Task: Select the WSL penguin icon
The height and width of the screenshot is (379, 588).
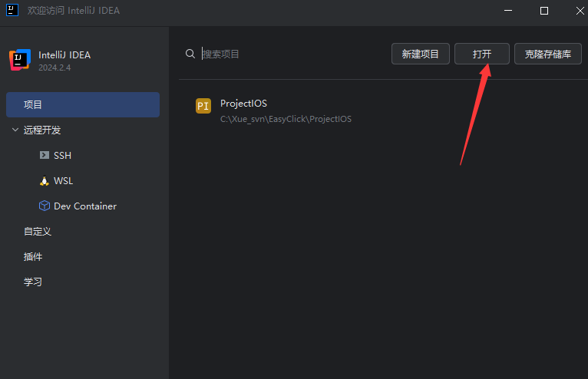Action: tap(44, 181)
